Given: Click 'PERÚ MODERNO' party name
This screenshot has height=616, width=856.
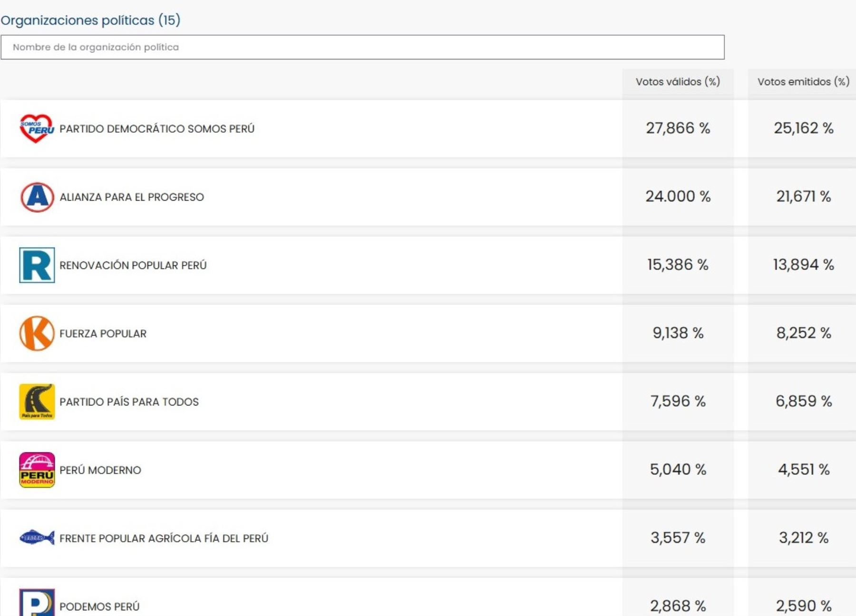Looking at the screenshot, I should pos(100,470).
